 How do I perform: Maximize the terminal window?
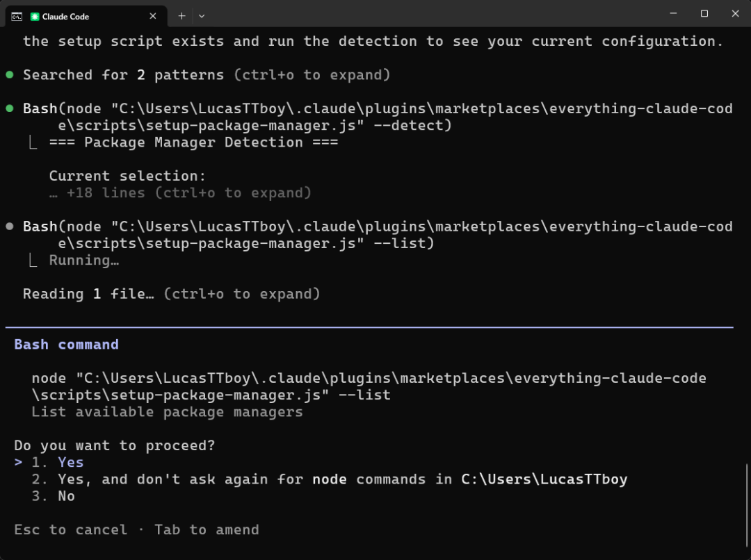click(x=704, y=14)
